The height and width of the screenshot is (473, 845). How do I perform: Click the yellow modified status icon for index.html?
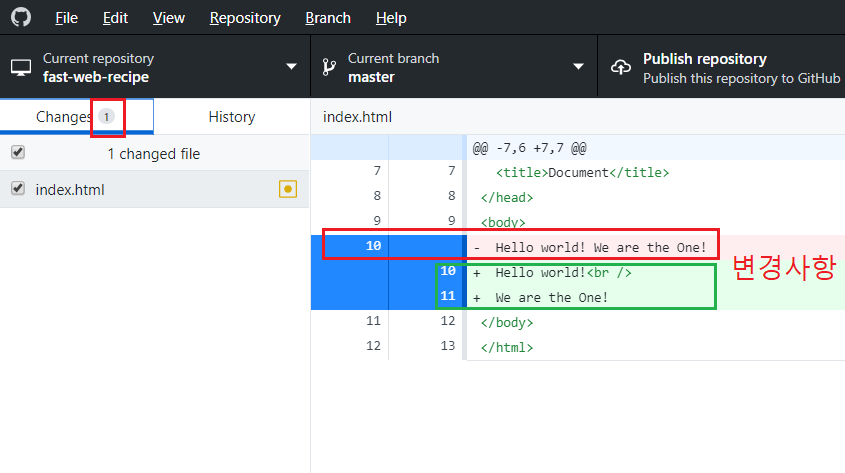click(288, 189)
